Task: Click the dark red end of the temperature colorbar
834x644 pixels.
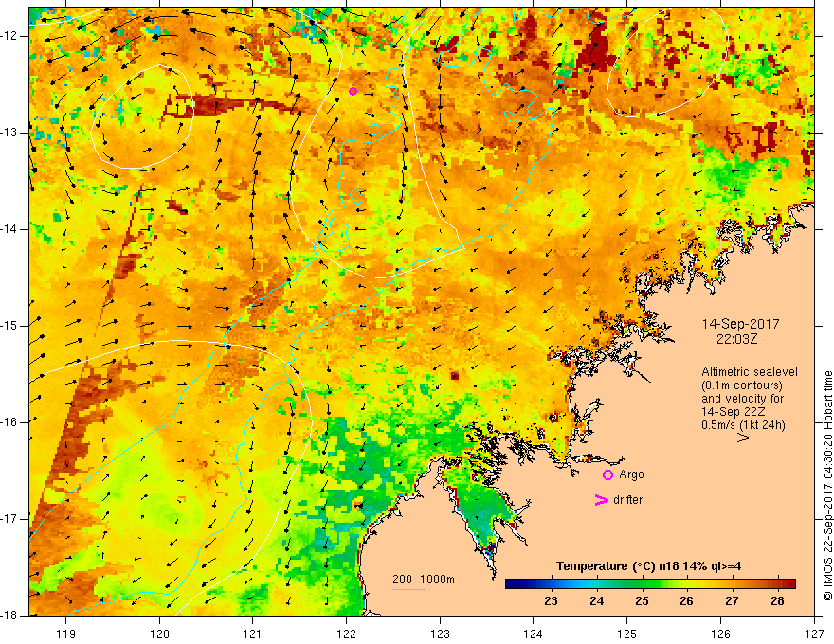Action: point(789,584)
